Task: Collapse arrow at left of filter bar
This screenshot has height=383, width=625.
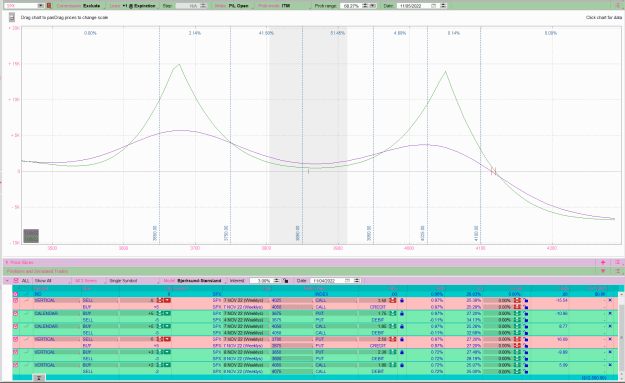Action: click(x=7, y=281)
